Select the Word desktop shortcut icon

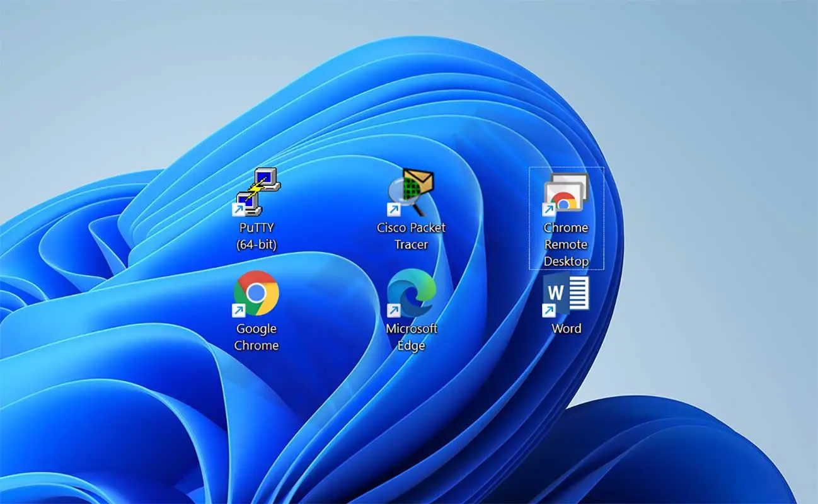pos(567,293)
